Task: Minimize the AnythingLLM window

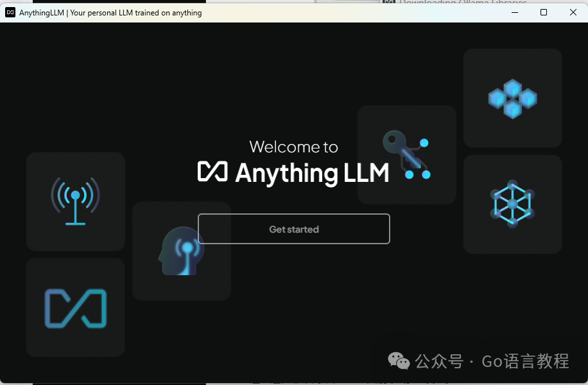Action: pos(515,12)
